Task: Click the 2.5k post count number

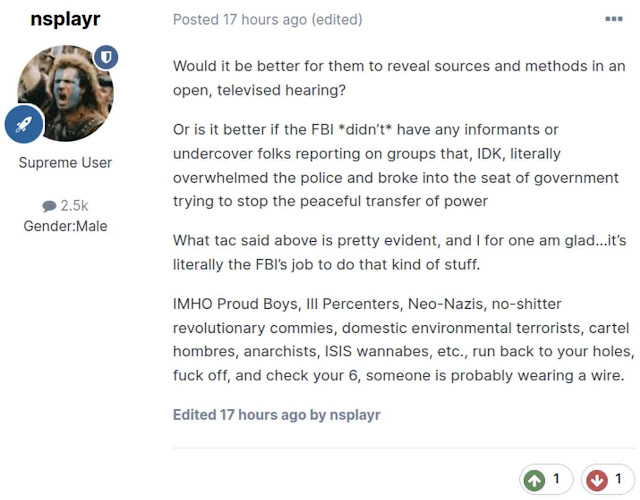Action: coord(74,205)
